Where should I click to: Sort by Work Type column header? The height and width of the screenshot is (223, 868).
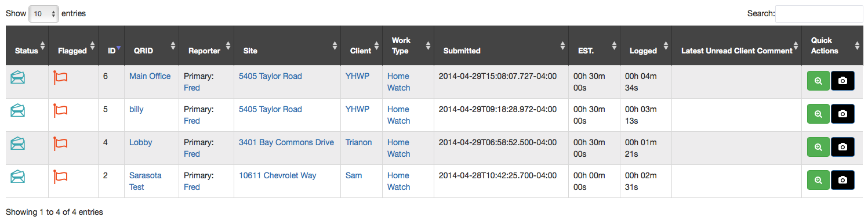coord(408,45)
